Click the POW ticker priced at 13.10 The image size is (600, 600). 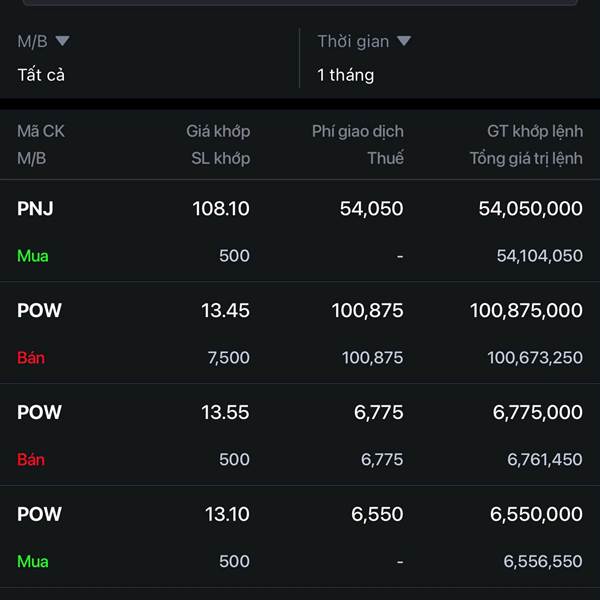pos(39,515)
